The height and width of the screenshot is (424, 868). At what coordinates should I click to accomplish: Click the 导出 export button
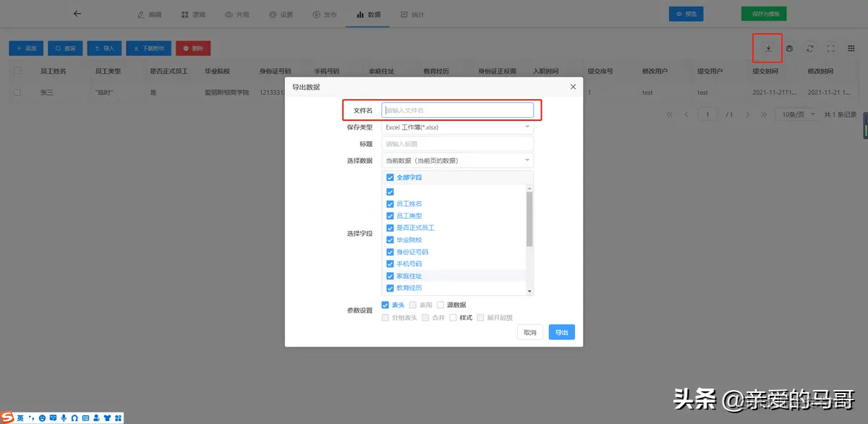pyautogui.click(x=562, y=331)
